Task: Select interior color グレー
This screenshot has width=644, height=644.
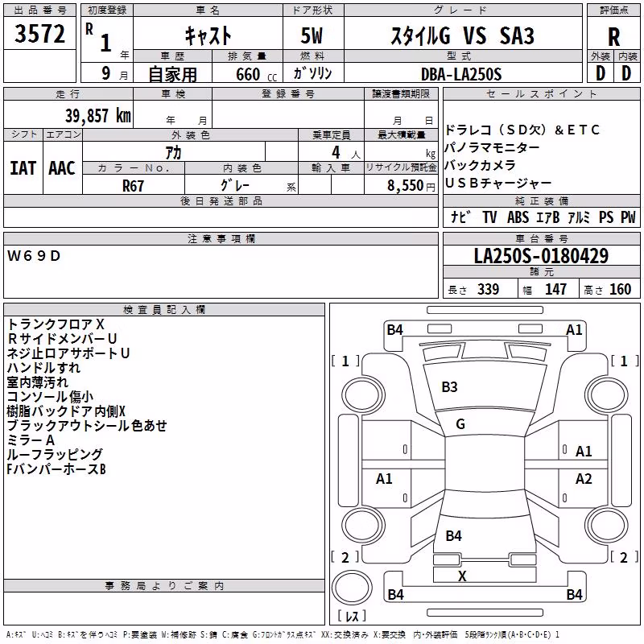Action: (x=235, y=185)
